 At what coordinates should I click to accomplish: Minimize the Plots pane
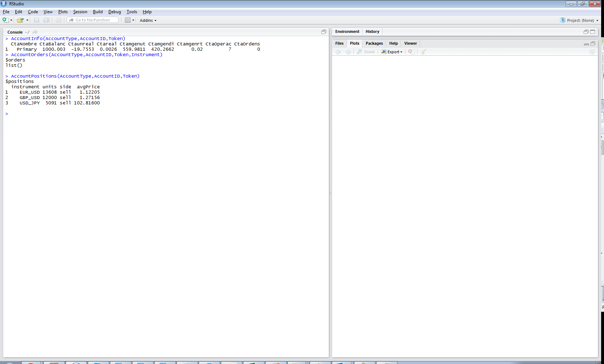coord(586,44)
